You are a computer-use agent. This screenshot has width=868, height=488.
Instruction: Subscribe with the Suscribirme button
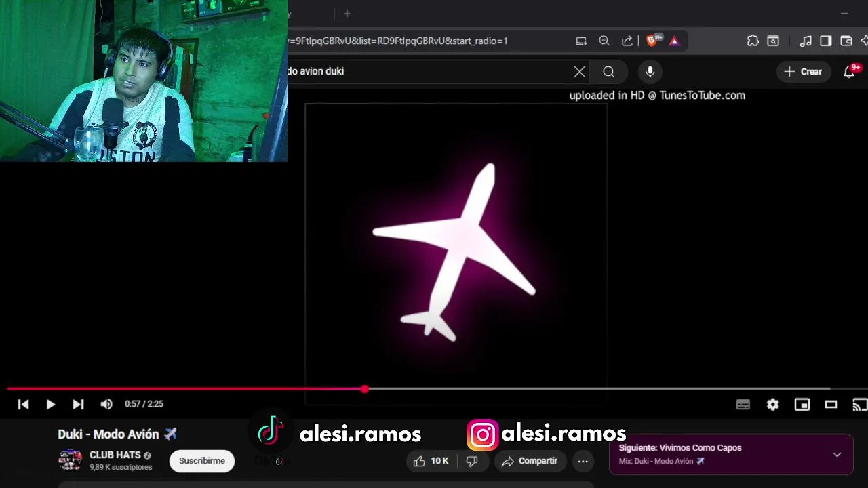pyautogui.click(x=202, y=461)
